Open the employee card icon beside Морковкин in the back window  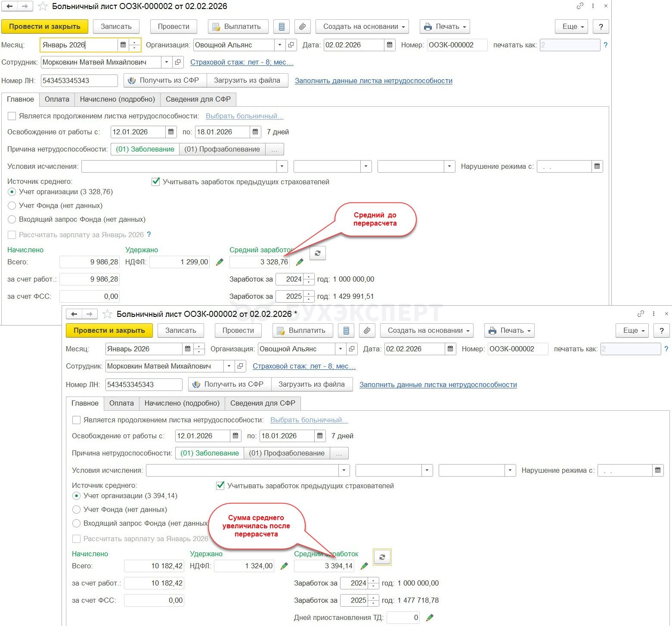178,62
